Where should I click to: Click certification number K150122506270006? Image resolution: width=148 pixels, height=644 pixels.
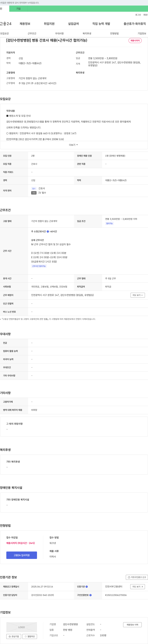[x=116, y=595]
